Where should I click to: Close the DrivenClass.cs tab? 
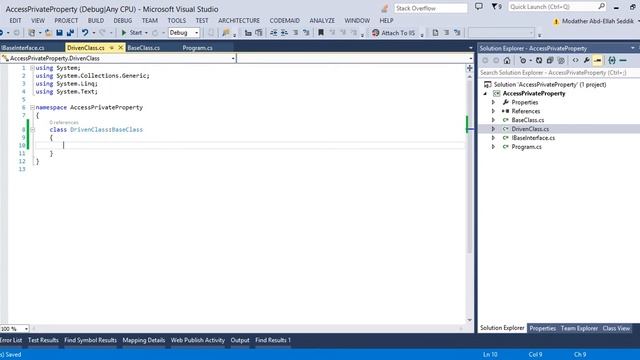pos(120,48)
